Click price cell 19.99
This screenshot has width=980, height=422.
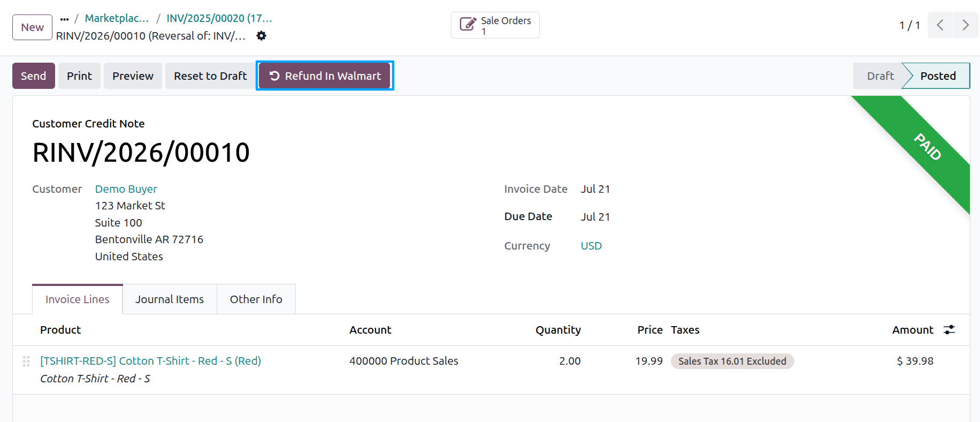(x=649, y=361)
